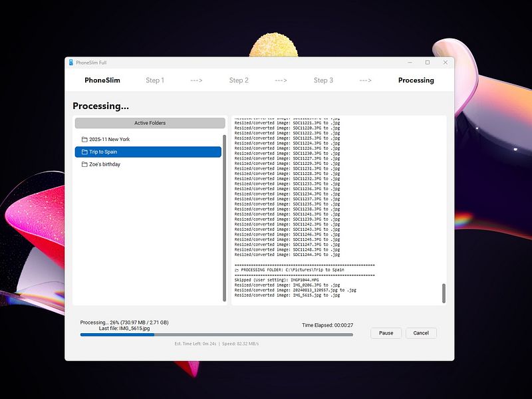Click the PhoneSlim app icon in title bar
Viewport: 532px width, 399px height.
click(x=71, y=63)
